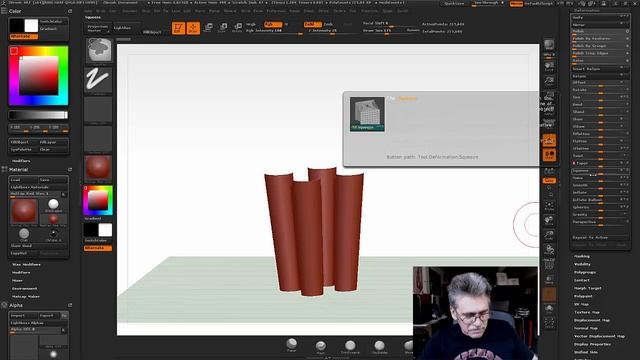Toggle Persp perspective on right shelf
The height and width of the screenshot is (360, 640).
[549, 140]
